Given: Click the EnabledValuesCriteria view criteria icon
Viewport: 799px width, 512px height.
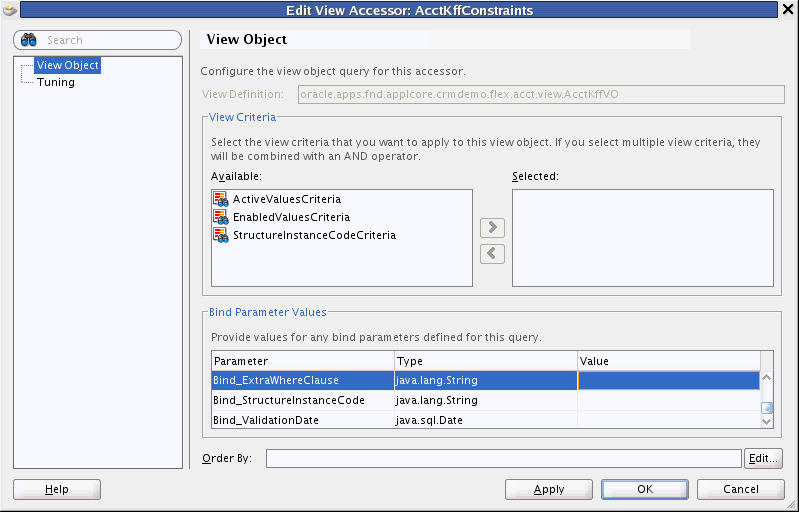Looking at the screenshot, I should tap(221, 217).
